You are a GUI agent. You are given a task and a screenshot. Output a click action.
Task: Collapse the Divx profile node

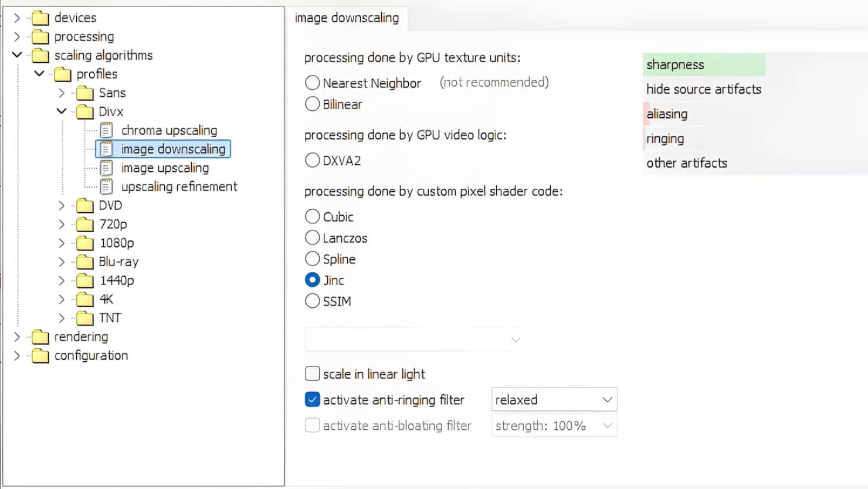pyautogui.click(x=62, y=111)
